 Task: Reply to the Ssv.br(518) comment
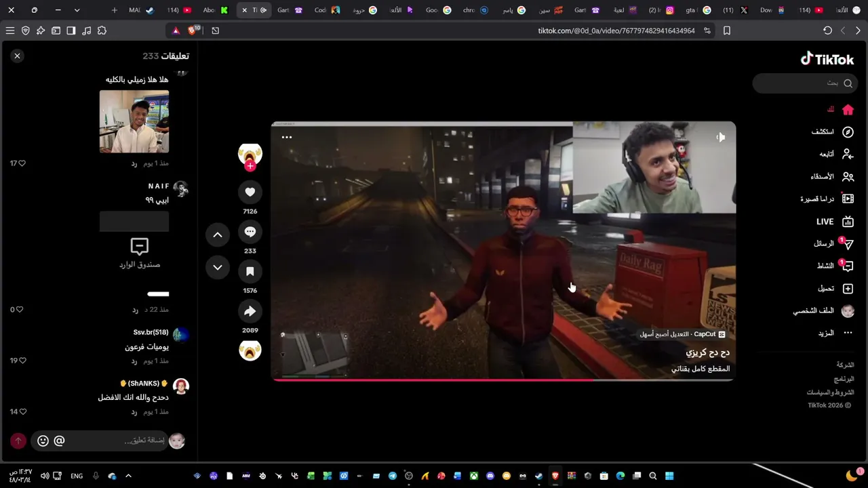click(134, 361)
